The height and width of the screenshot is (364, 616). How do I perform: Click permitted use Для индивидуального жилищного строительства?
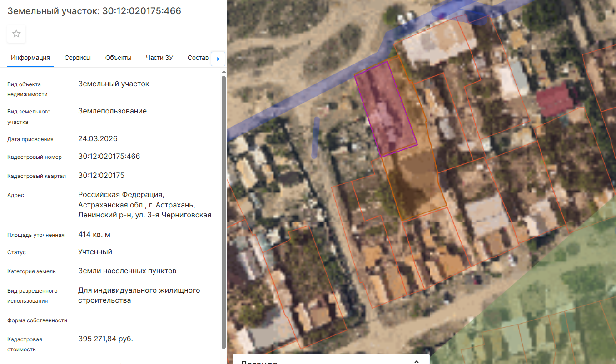coord(139,295)
